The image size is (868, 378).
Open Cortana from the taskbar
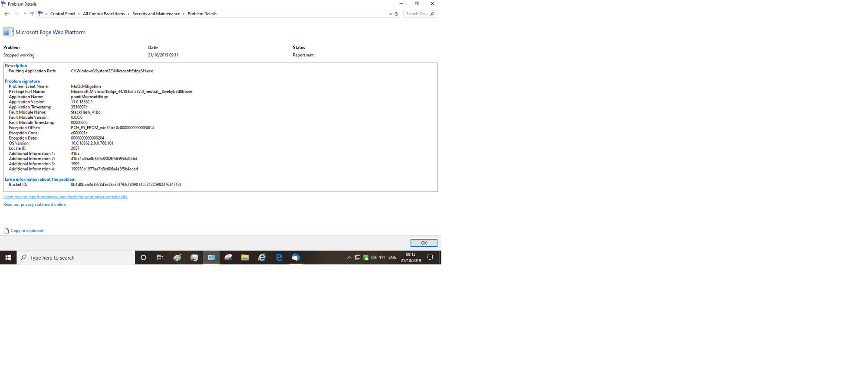[x=143, y=257]
